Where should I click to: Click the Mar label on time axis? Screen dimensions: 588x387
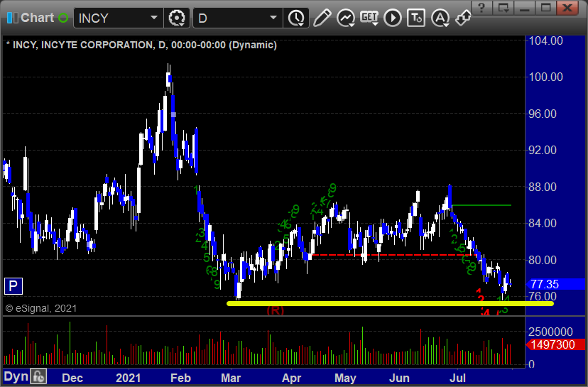point(231,378)
